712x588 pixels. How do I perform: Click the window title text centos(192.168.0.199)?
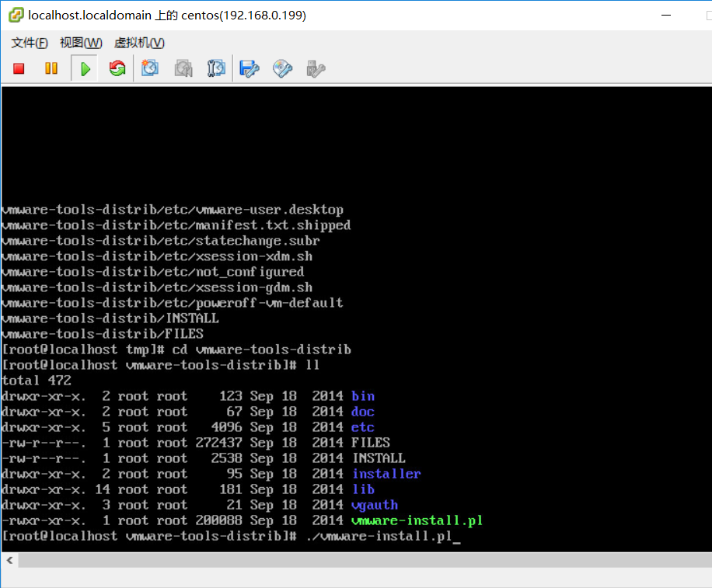244,15
